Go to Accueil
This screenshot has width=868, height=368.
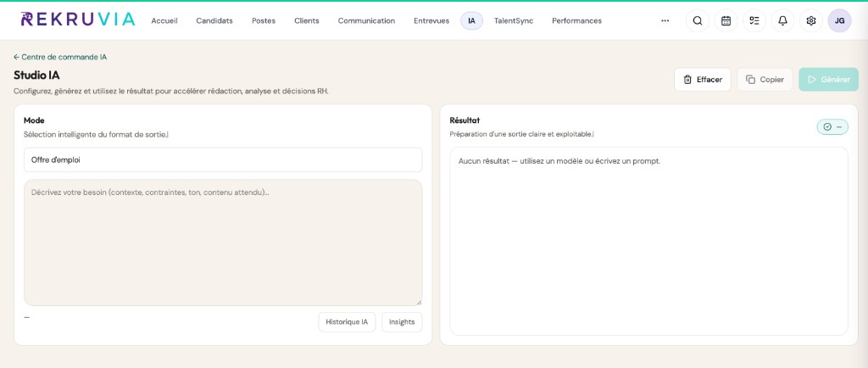(x=164, y=21)
